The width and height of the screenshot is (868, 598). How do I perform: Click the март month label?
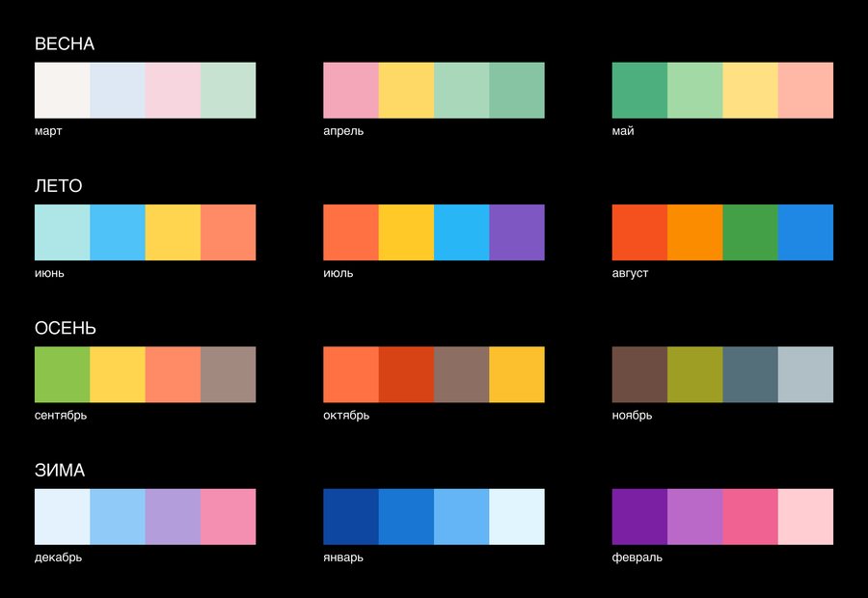pyautogui.click(x=49, y=131)
